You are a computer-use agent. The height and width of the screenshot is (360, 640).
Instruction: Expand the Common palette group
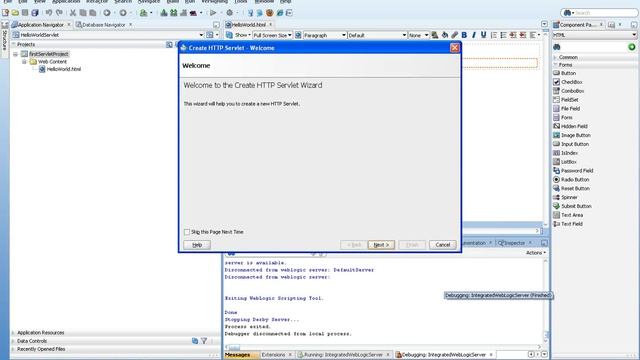pos(556,57)
